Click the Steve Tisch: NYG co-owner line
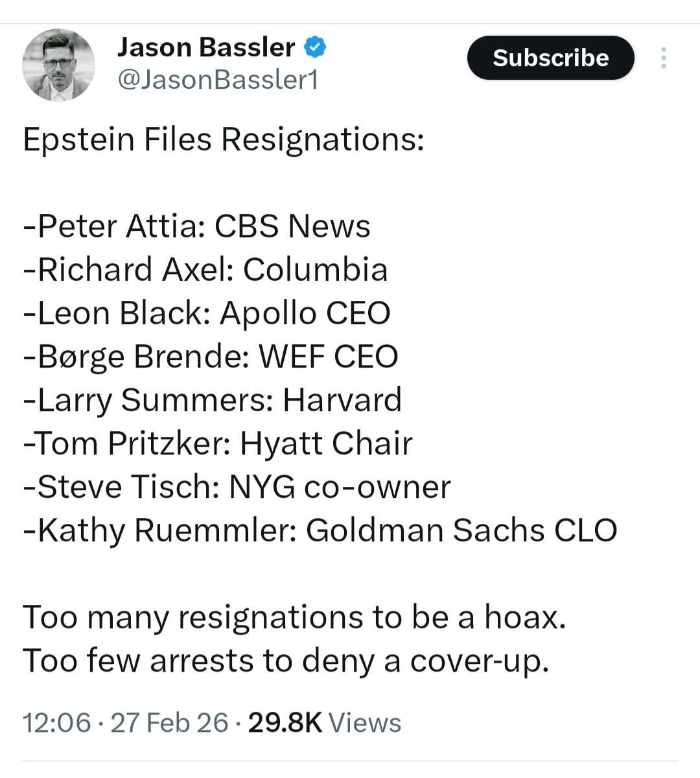Viewport: 700px width, 778px height. coord(237,487)
